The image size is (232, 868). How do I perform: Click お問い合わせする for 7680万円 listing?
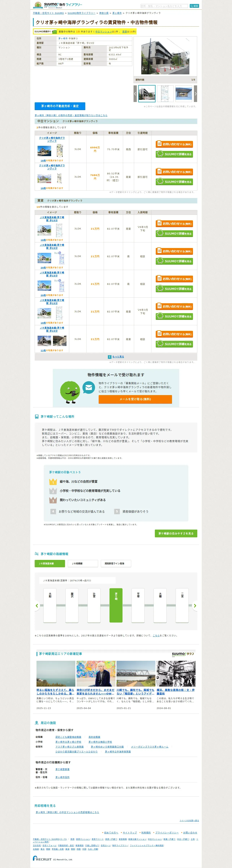click(x=174, y=172)
